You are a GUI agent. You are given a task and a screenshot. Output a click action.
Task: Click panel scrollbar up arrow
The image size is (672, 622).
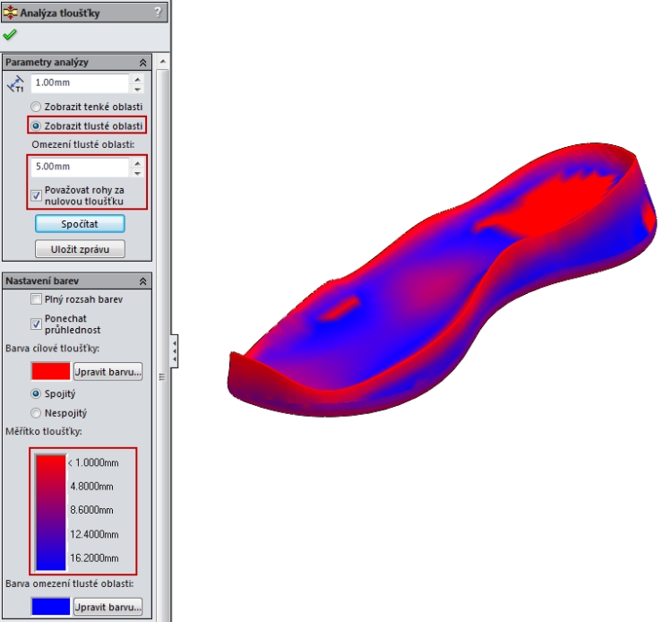point(162,62)
